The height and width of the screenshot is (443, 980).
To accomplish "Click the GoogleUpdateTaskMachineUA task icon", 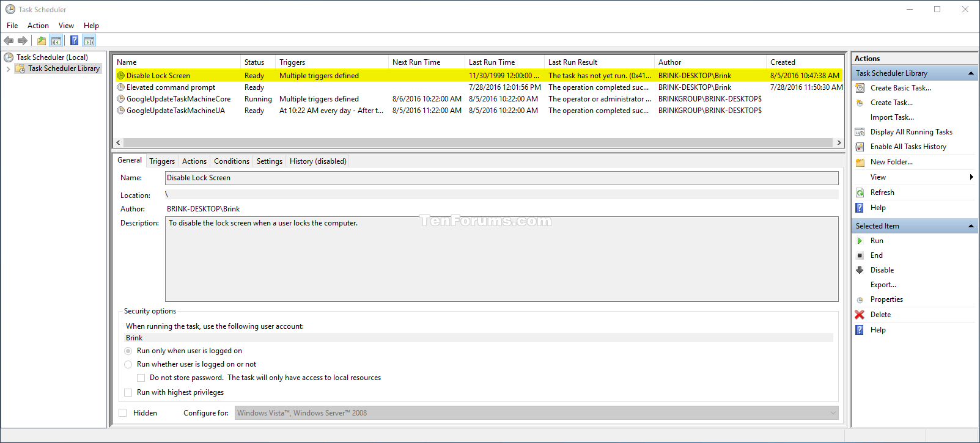I will coord(121,111).
